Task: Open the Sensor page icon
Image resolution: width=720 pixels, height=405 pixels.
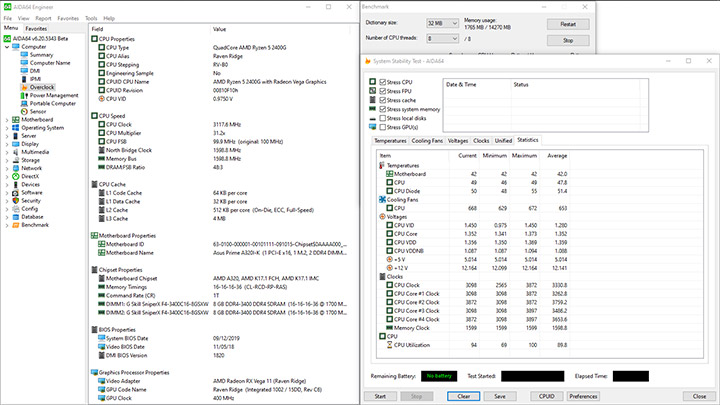Action: (24, 112)
